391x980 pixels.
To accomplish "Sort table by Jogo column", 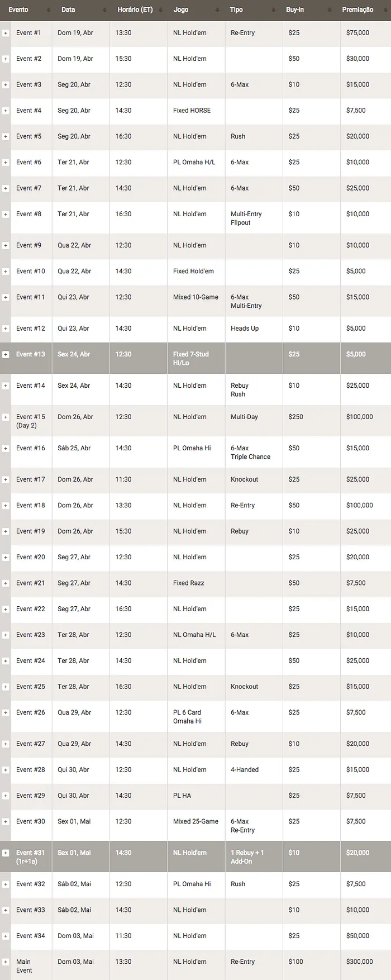I will tap(195, 9).
